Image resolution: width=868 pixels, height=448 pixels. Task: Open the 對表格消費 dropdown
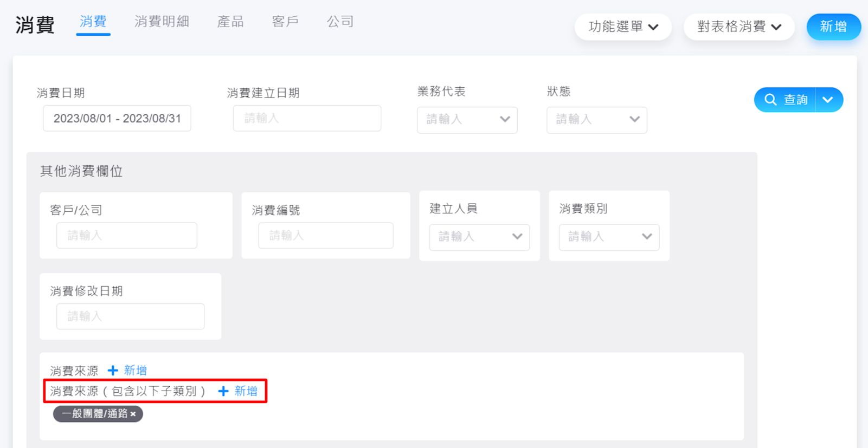pos(738,27)
